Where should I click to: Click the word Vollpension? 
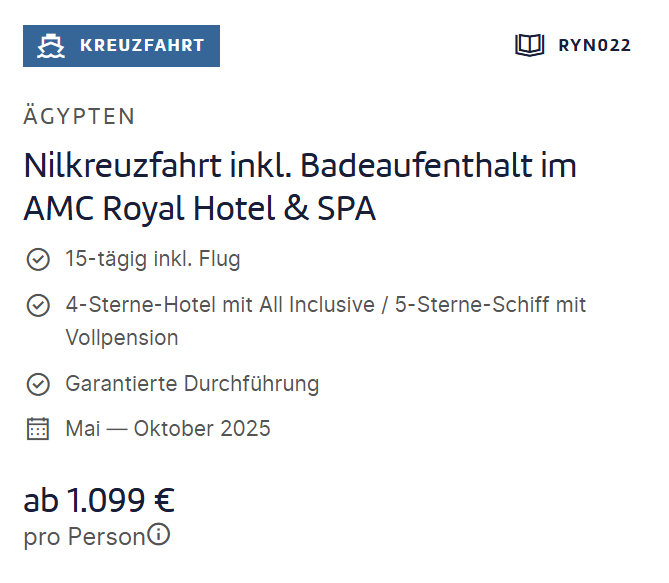(x=122, y=338)
